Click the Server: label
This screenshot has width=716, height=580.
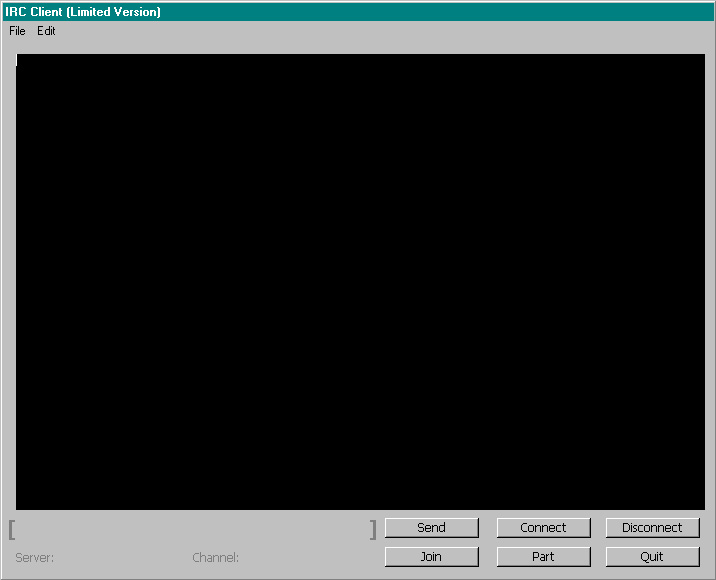(x=35, y=558)
